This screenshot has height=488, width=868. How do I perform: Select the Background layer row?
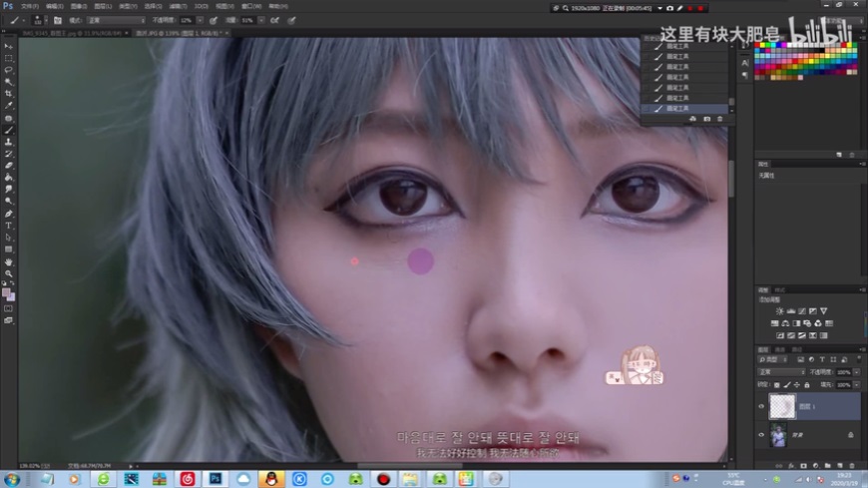tap(809, 435)
